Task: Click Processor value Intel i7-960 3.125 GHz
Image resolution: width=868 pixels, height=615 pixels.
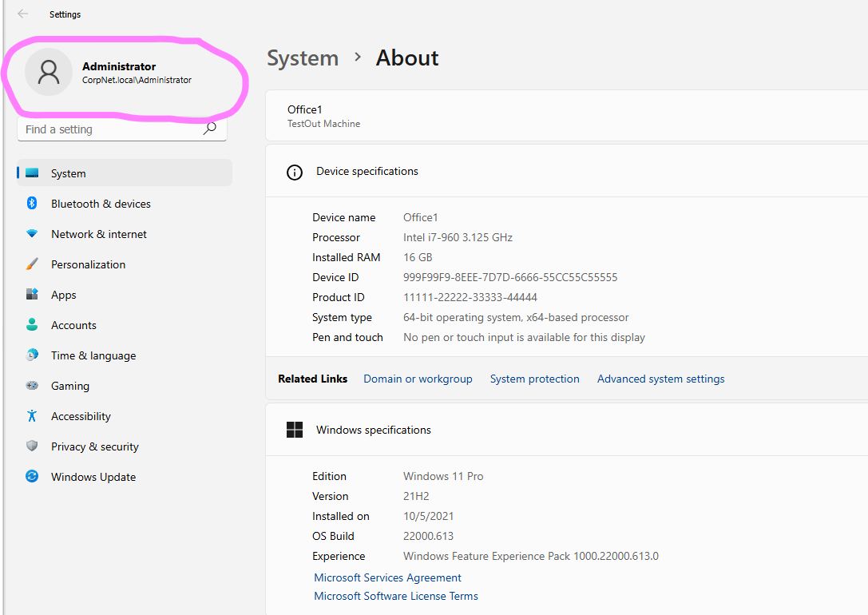Action: [x=458, y=237]
